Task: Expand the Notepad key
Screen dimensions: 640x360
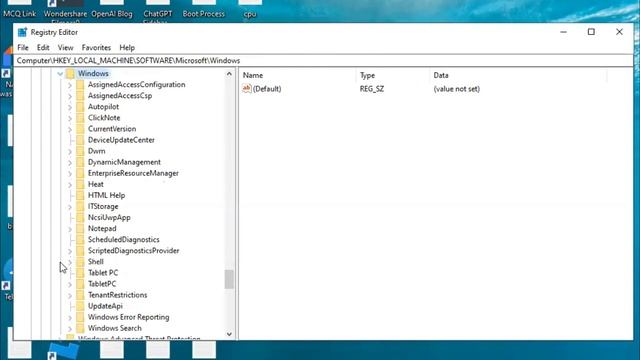Action: point(70,229)
